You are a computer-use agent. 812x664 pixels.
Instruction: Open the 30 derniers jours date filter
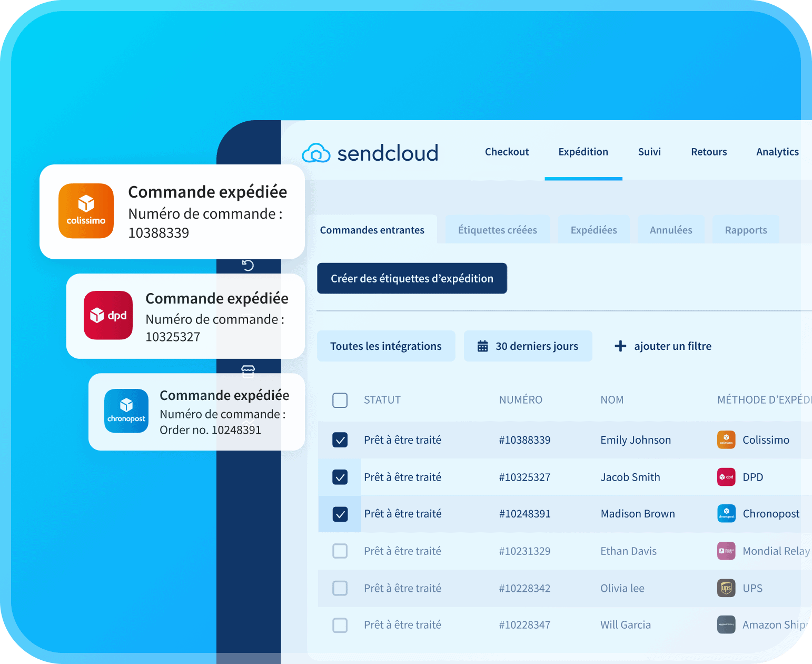pyautogui.click(x=528, y=346)
